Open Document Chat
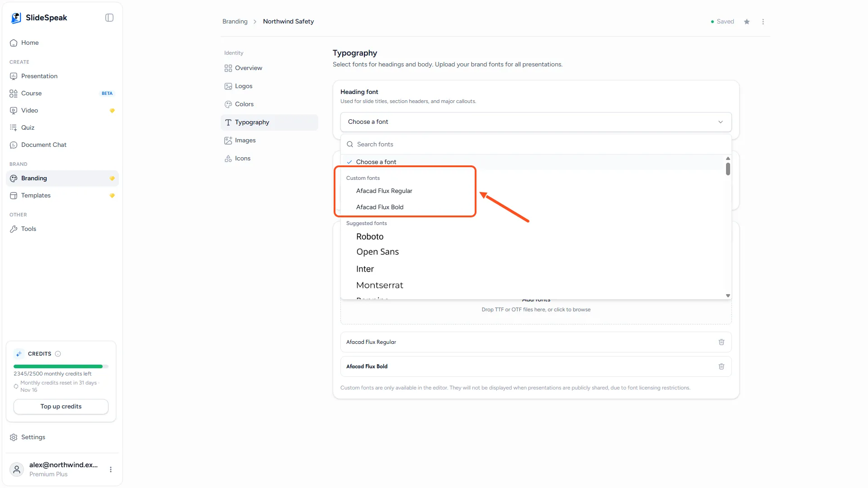 coord(62,145)
